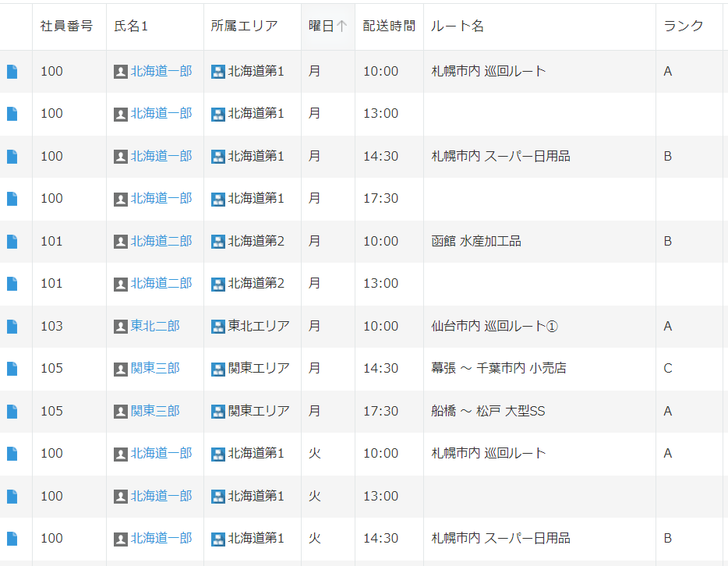Open record details icon for 関東三郎 月 17:30 row
The width and height of the screenshot is (728, 566).
12,412
